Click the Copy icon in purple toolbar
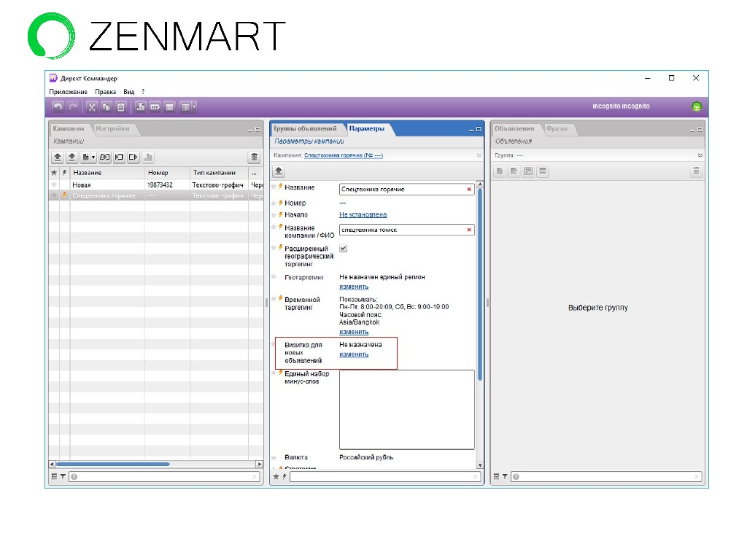 coord(107,106)
